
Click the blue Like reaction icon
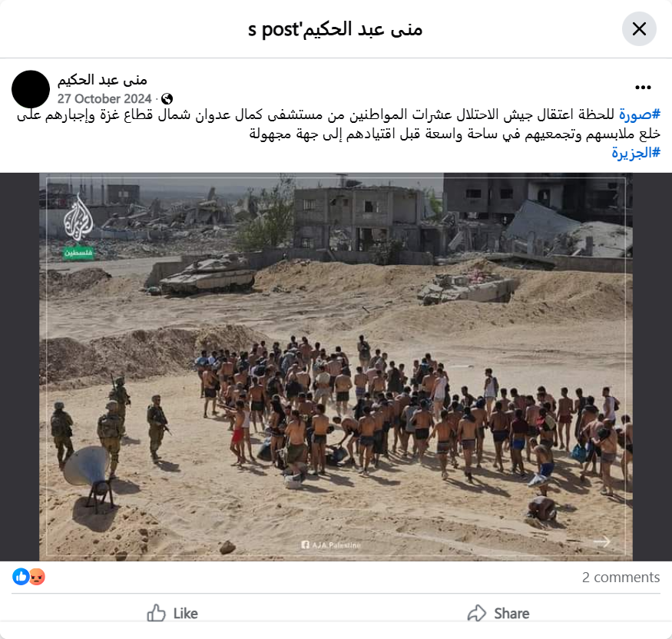click(x=21, y=577)
